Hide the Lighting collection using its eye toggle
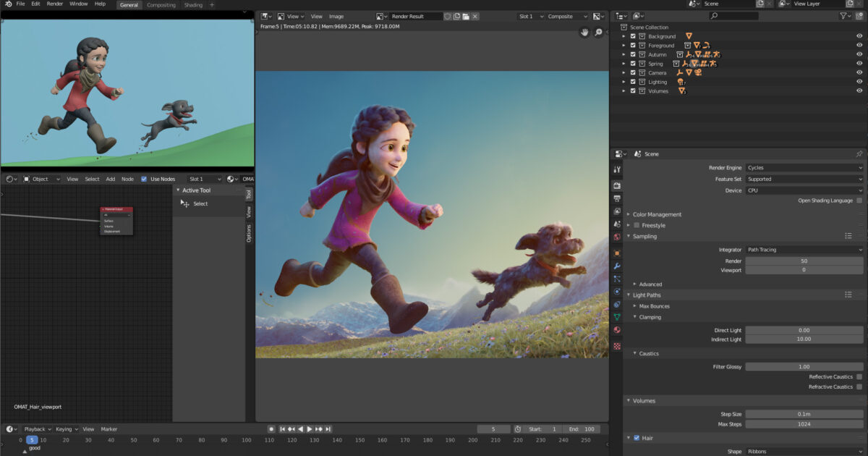Viewport: 868px width, 456px height. click(859, 82)
